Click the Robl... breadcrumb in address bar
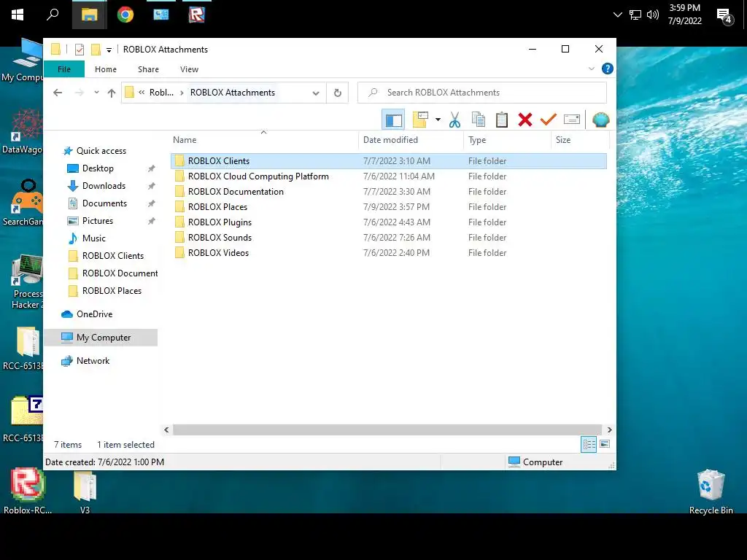The height and width of the screenshot is (560, 747). (161, 93)
